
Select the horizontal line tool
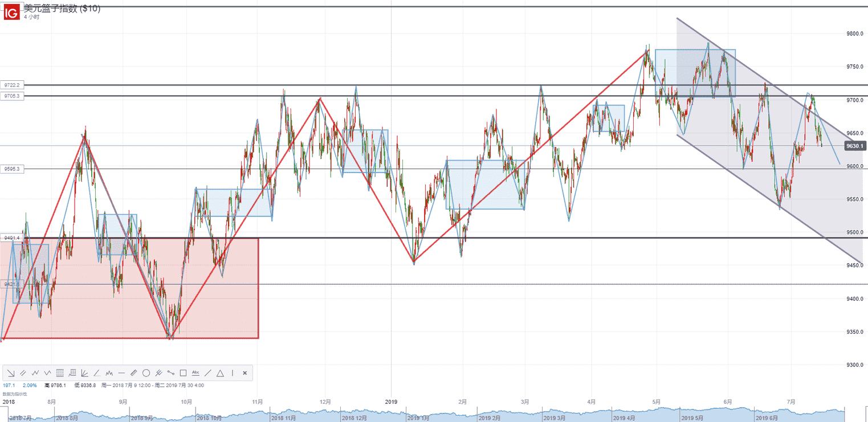[x=121, y=373]
